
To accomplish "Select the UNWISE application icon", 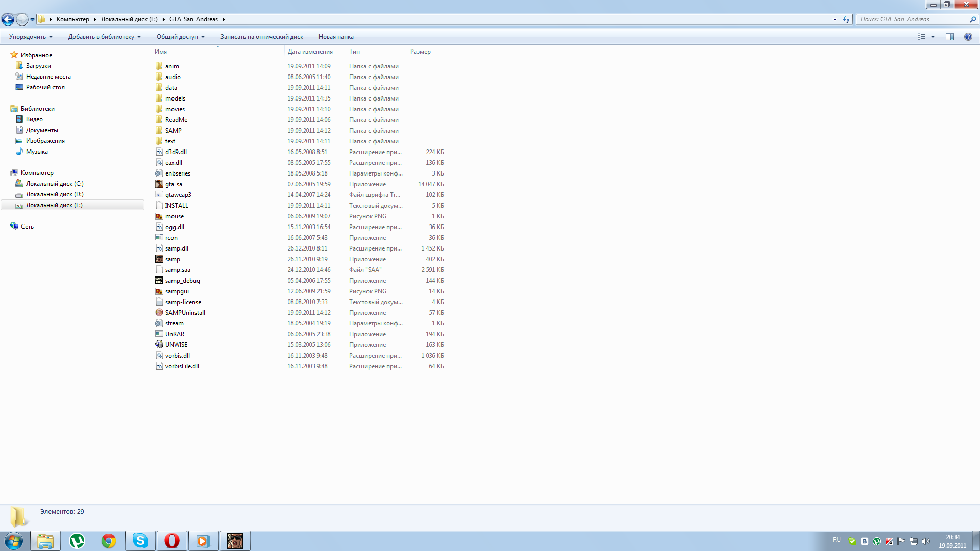I will click(x=159, y=345).
